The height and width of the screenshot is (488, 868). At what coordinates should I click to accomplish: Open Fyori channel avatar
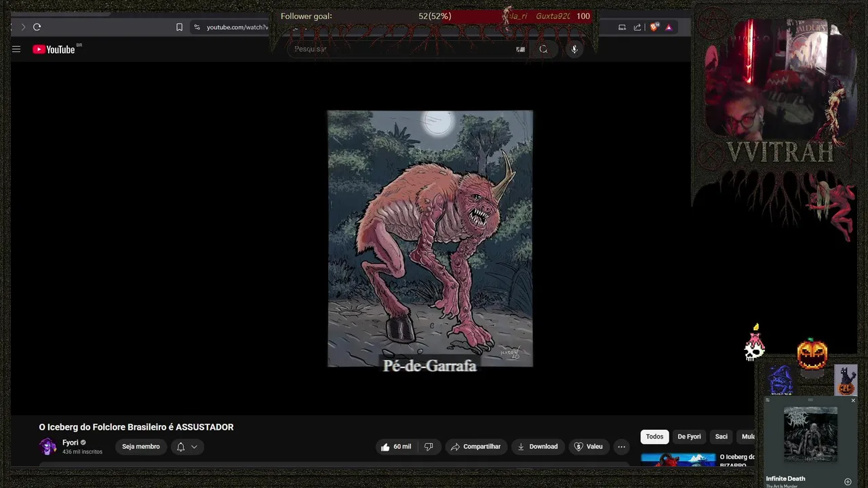point(47,447)
